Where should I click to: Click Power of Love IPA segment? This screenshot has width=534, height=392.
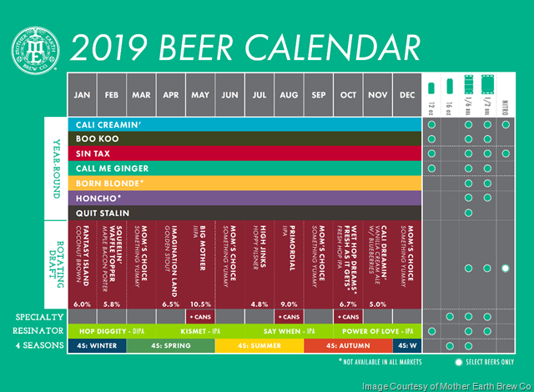click(377, 331)
